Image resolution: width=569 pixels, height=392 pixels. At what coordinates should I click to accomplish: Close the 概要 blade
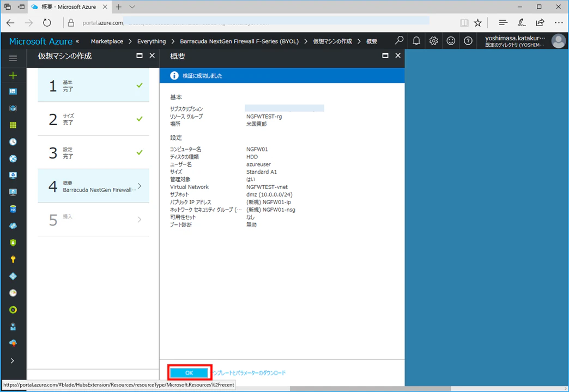point(398,56)
